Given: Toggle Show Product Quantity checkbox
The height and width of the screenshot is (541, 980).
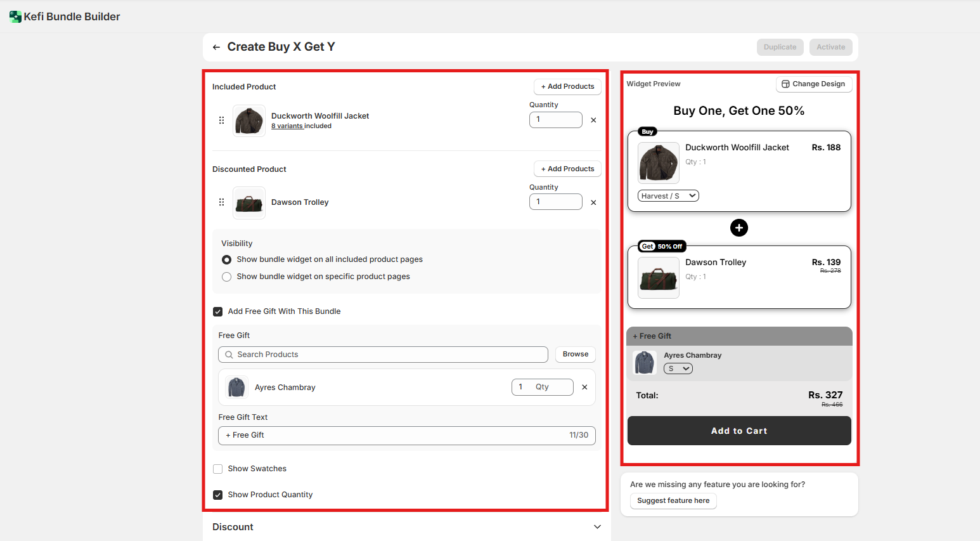Looking at the screenshot, I should (218, 495).
